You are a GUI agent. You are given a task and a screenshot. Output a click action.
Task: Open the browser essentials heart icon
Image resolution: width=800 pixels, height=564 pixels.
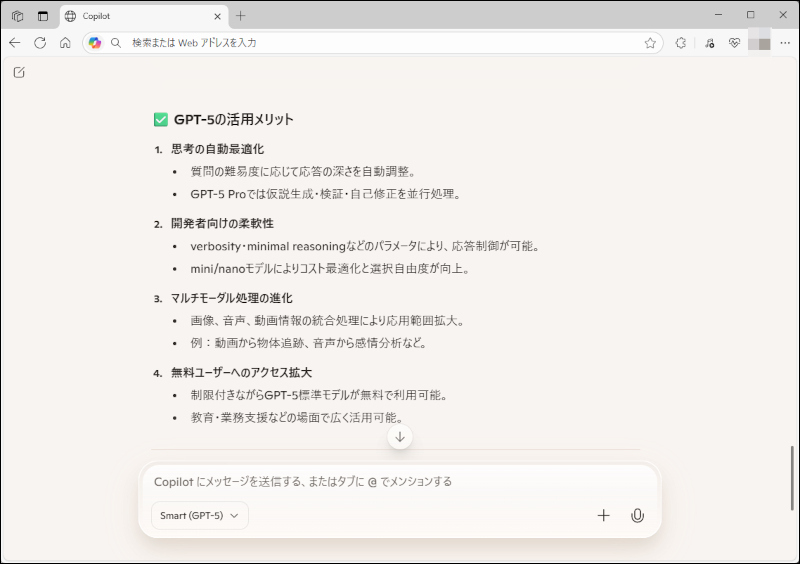735,43
